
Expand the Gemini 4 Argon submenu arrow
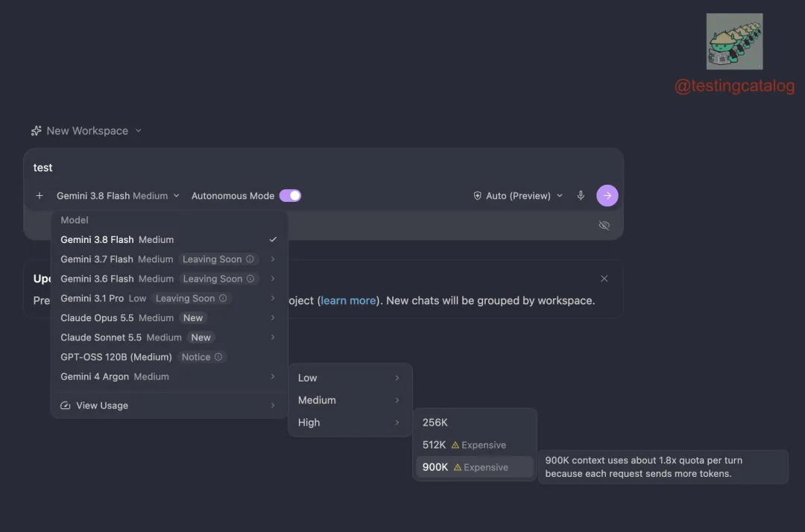[x=273, y=376]
